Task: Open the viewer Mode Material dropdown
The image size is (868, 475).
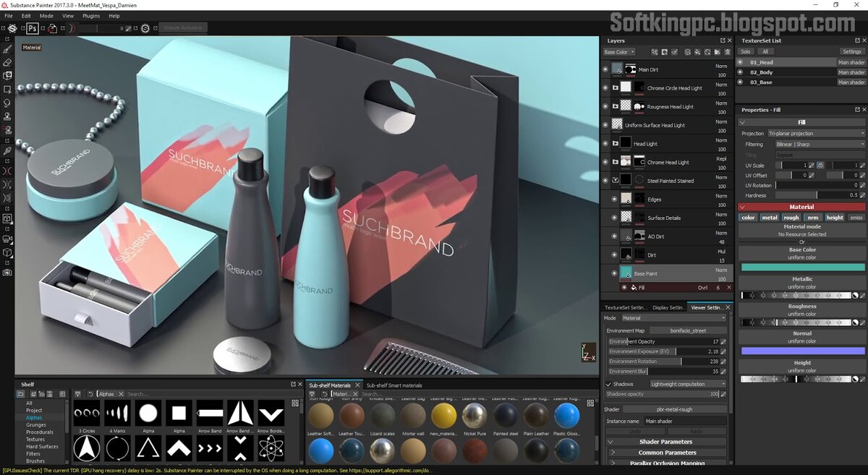Action: 673,317
